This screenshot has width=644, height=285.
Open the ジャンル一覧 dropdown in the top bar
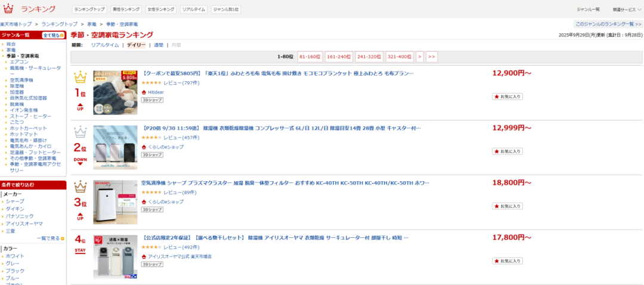(x=588, y=10)
